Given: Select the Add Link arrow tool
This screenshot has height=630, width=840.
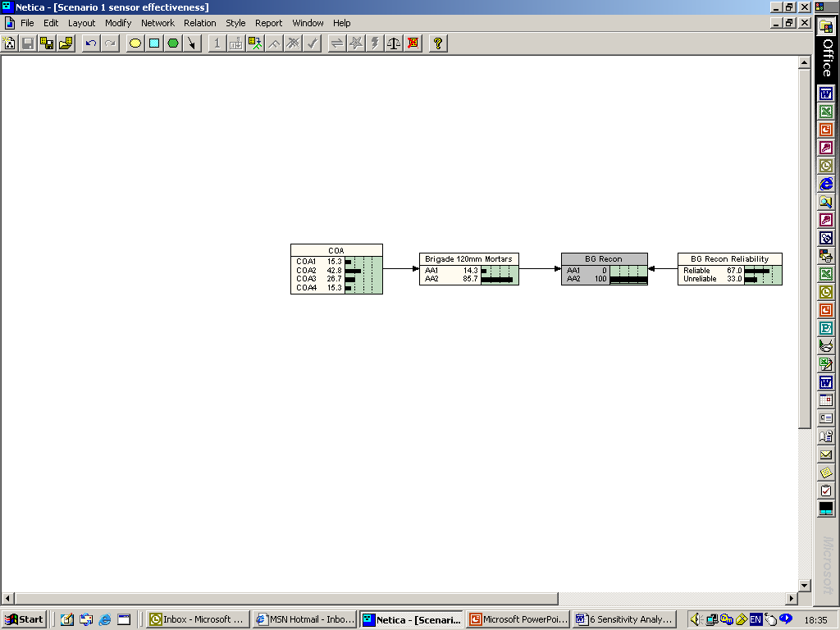Looking at the screenshot, I should coord(192,43).
